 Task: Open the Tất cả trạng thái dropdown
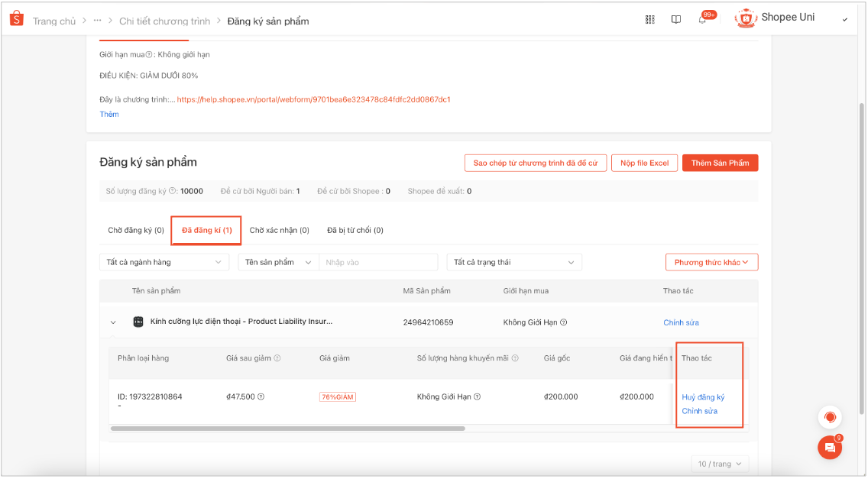[513, 261]
